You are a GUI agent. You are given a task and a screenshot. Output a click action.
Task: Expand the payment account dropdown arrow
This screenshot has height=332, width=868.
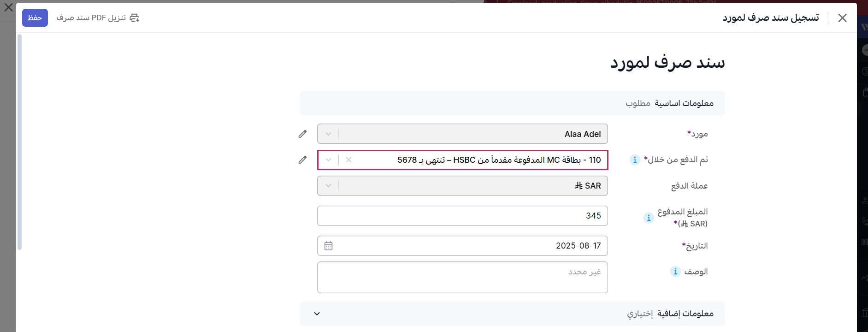pyautogui.click(x=328, y=160)
